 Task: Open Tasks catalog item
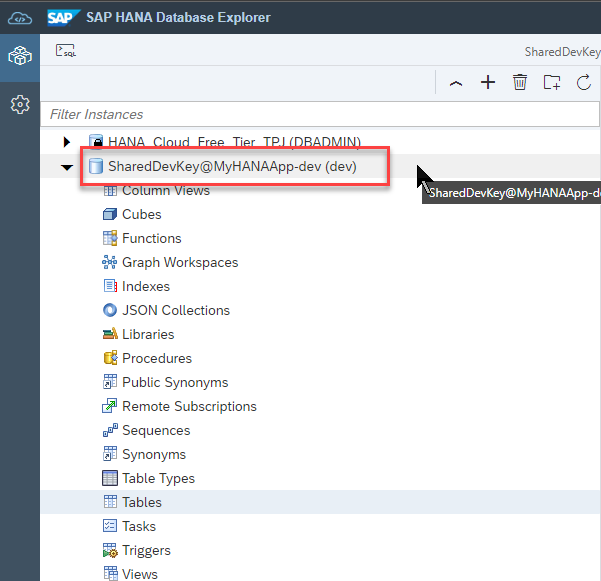point(139,526)
